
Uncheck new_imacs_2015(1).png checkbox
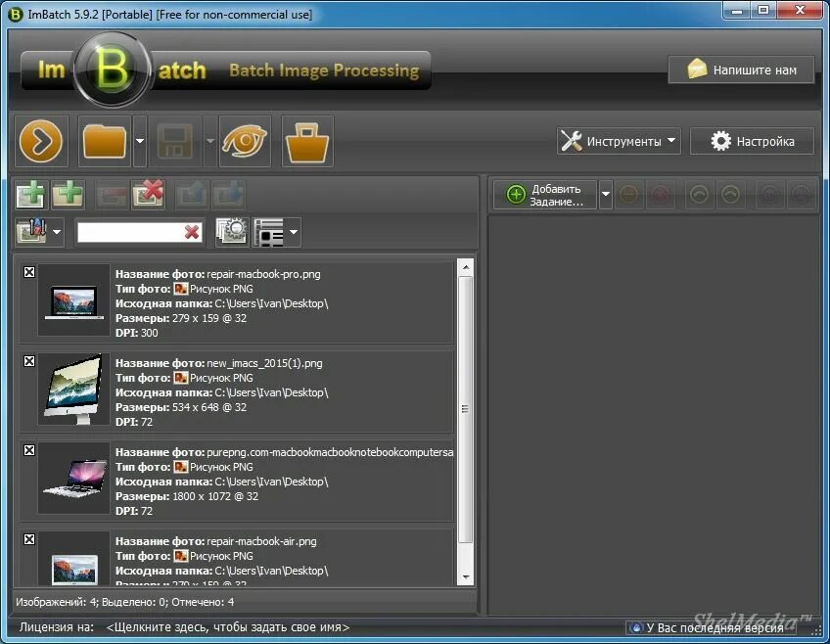tap(29, 361)
